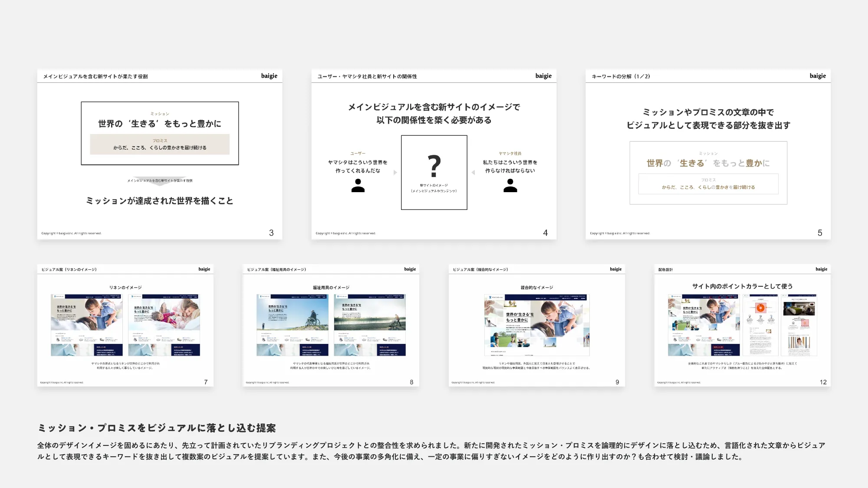Viewport: 868px width, 488px height.
Task: Click page number 4
Action: (546, 233)
